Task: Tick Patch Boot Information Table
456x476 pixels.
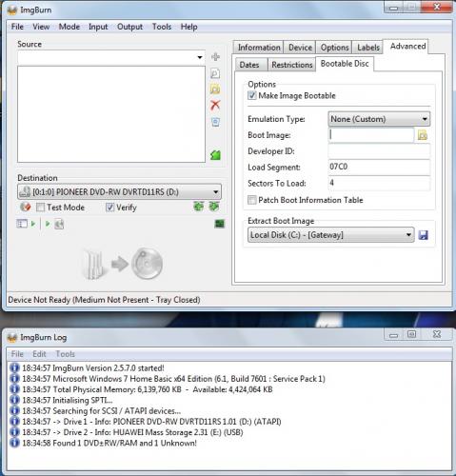Action: (x=252, y=200)
